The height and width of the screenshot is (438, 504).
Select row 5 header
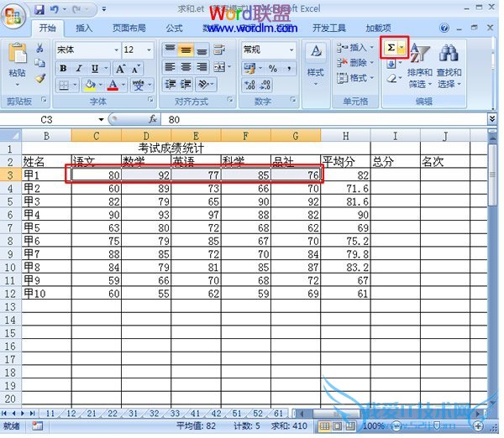click(x=10, y=201)
